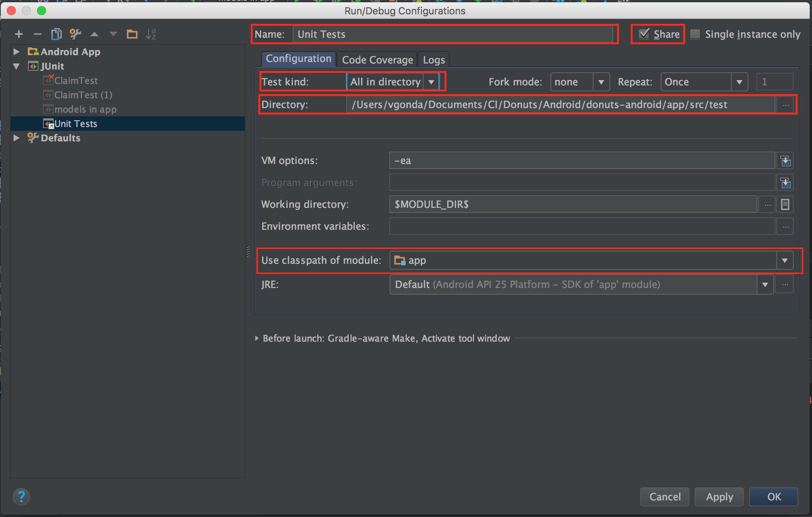Select Unit Tests configuration in tree
Screen dimensions: 812x517
128,124
